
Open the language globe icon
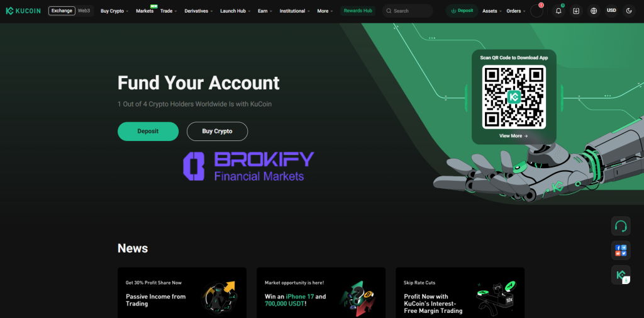point(594,11)
